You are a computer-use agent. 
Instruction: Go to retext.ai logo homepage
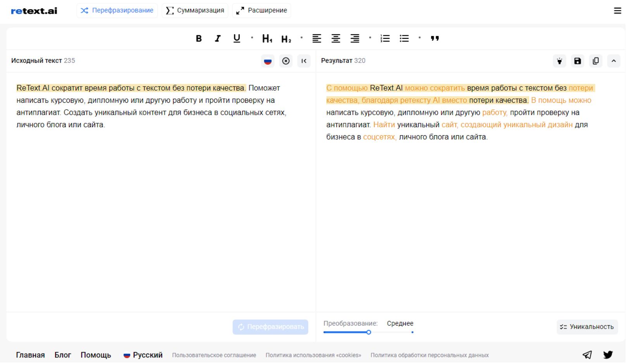(x=34, y=11)
